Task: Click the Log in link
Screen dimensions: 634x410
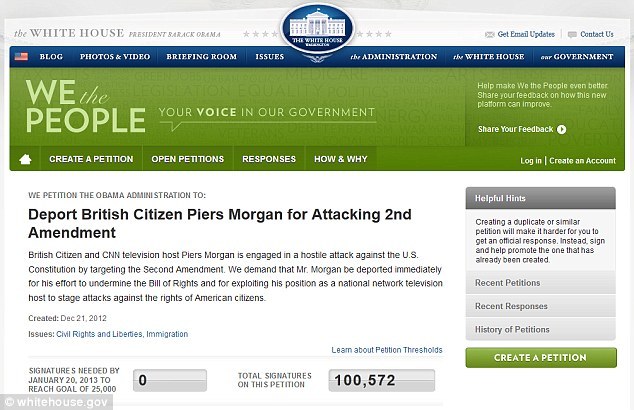Action: [530, 161]
